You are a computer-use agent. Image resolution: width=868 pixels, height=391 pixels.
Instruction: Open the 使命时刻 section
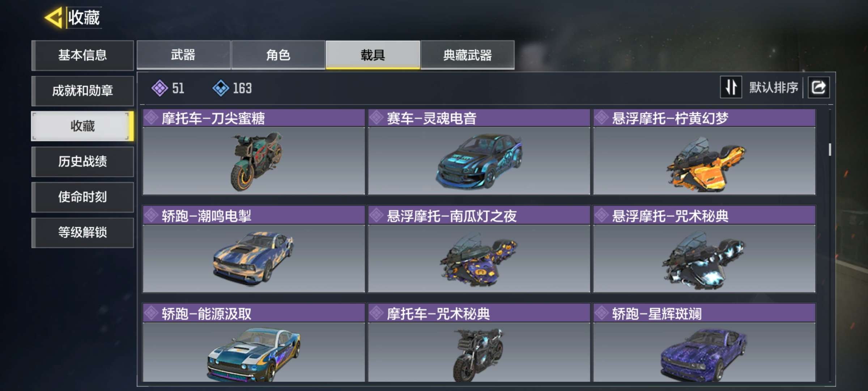(82, 197)
